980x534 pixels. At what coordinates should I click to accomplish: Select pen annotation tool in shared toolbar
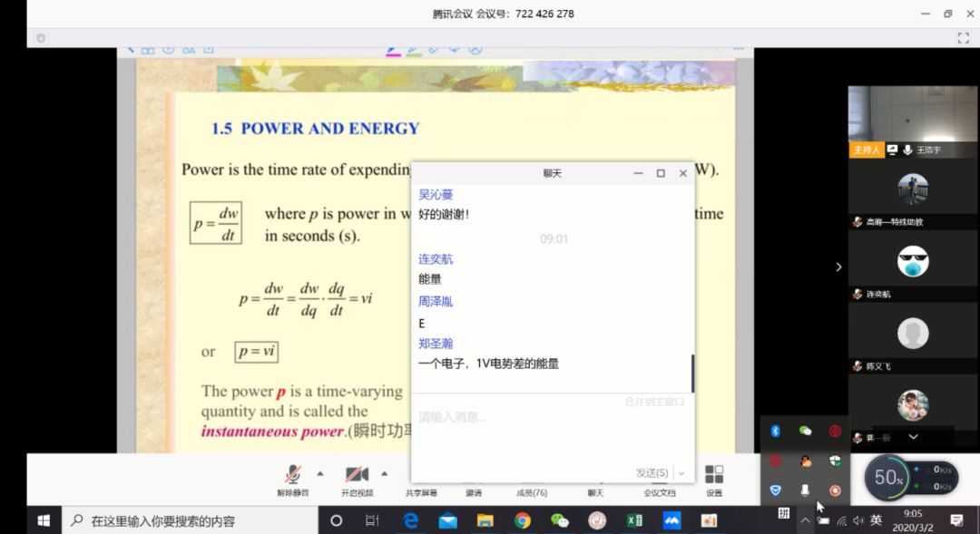click(x=393, y=50)
